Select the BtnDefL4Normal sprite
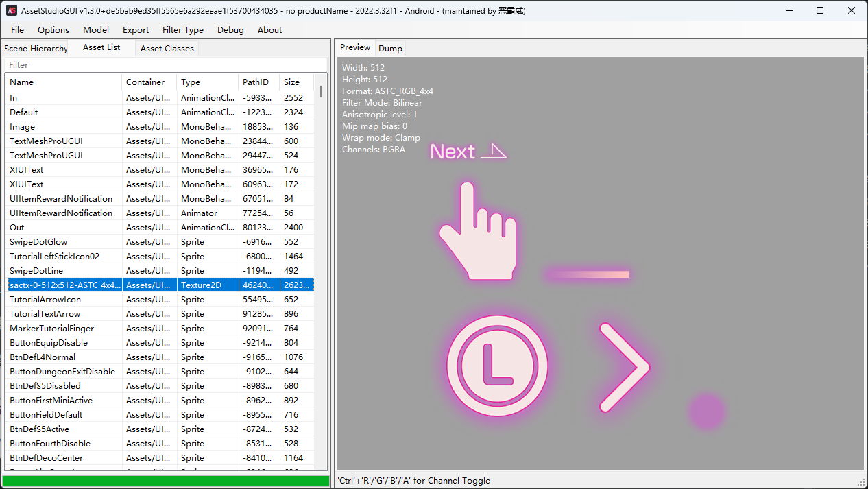This screenshot has height=489, width=868. point(161,357)
